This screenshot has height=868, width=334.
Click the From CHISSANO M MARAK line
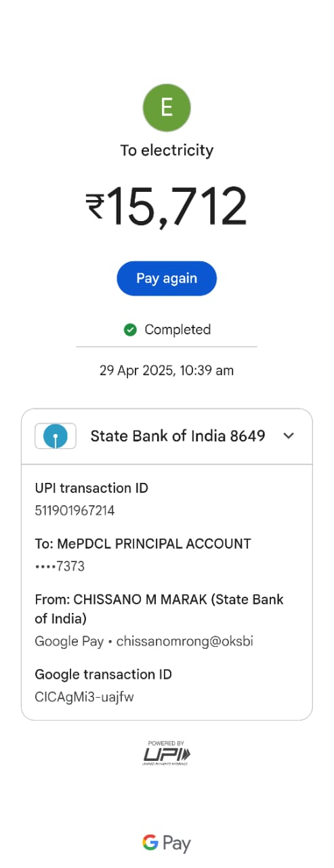coord(159,609)
